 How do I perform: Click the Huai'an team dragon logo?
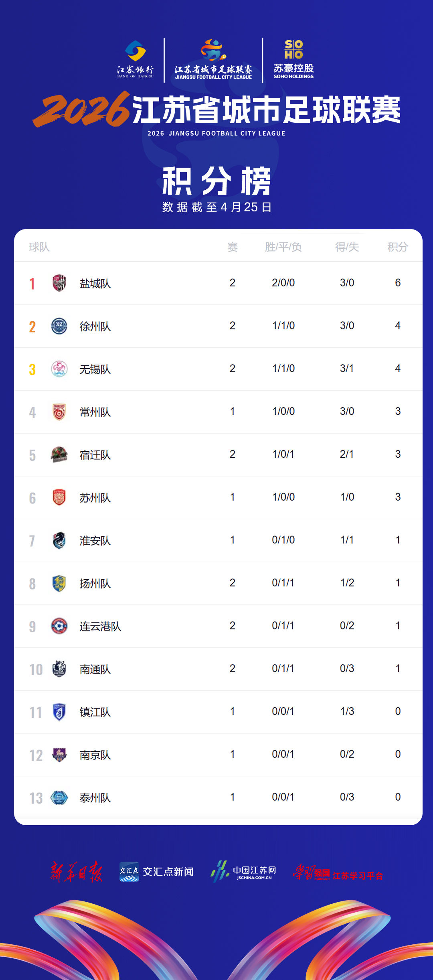click(x=59, y=540)
